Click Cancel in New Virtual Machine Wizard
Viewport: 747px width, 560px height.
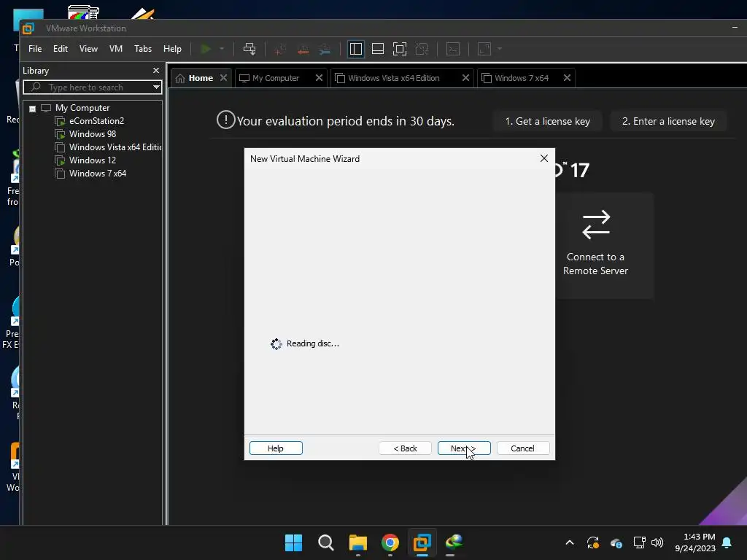coord(522,448)
